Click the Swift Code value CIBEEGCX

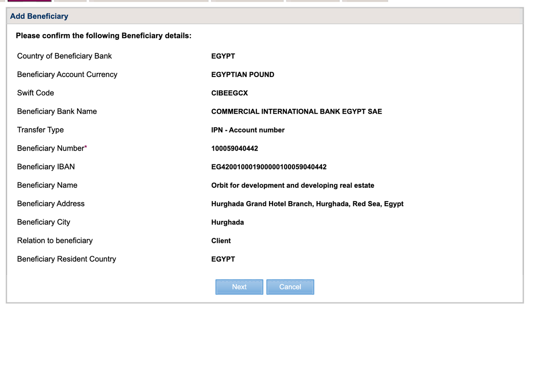[x=230, y=93]
